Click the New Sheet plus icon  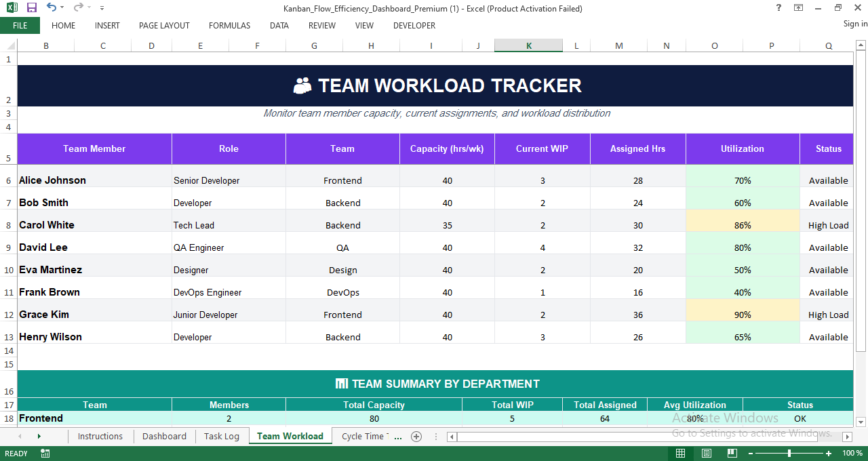tap(416, 437)
